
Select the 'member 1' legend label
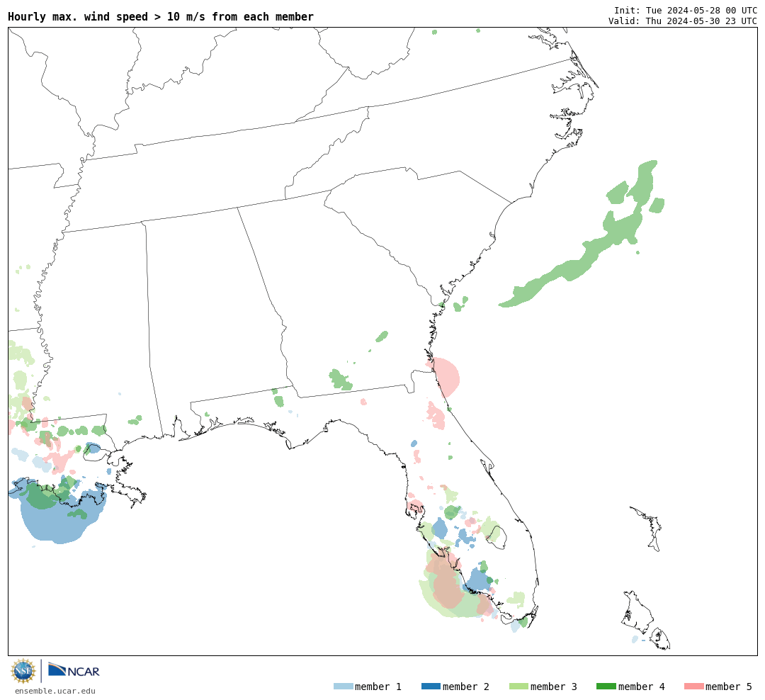(378, 687)
